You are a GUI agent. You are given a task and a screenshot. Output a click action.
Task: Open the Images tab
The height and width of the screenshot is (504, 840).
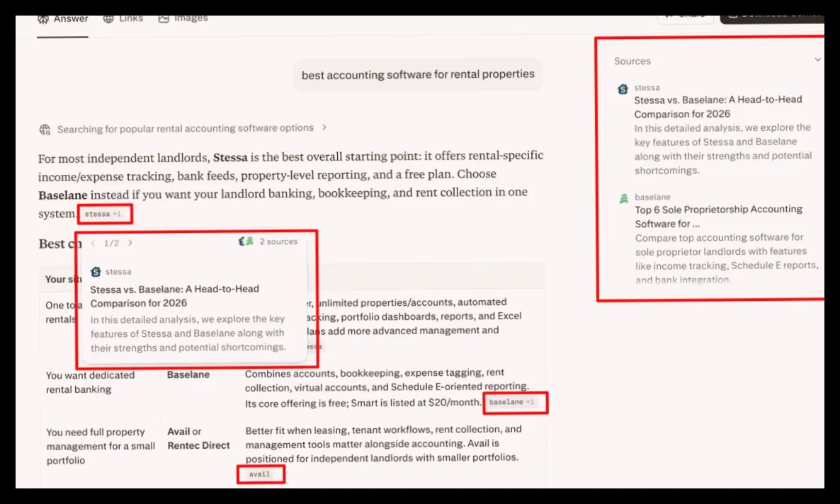tap(183, 18)
